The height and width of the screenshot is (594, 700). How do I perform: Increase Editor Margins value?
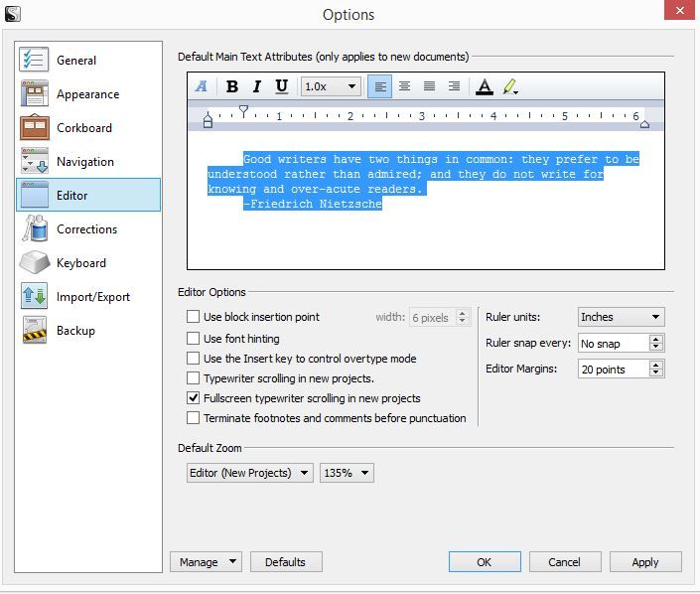(655, 365)
